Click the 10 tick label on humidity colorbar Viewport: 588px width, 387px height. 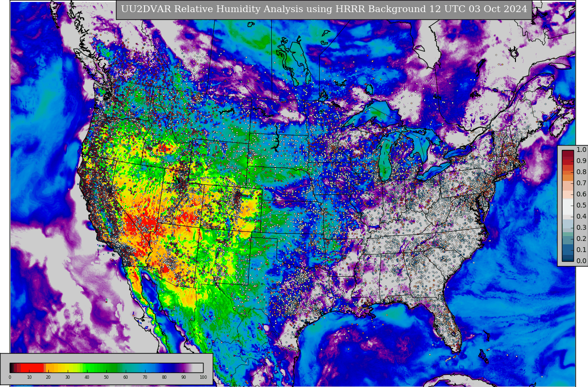[29, 377]
